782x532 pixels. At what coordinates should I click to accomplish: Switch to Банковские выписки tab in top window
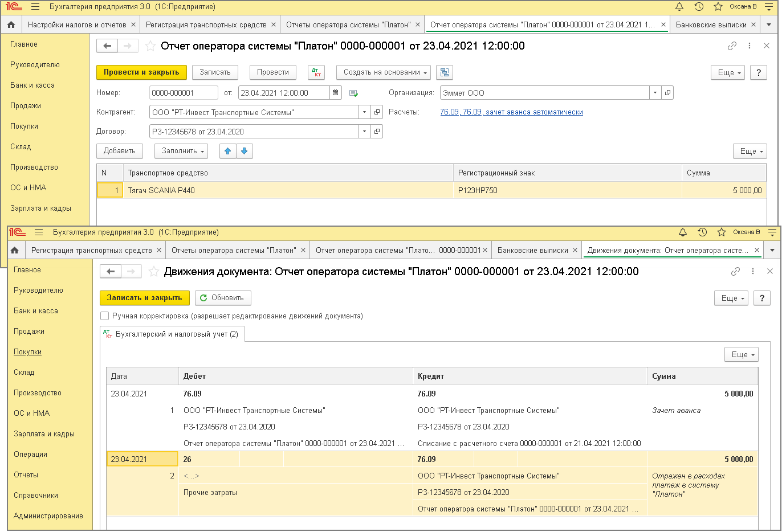(x=711, y=24)
